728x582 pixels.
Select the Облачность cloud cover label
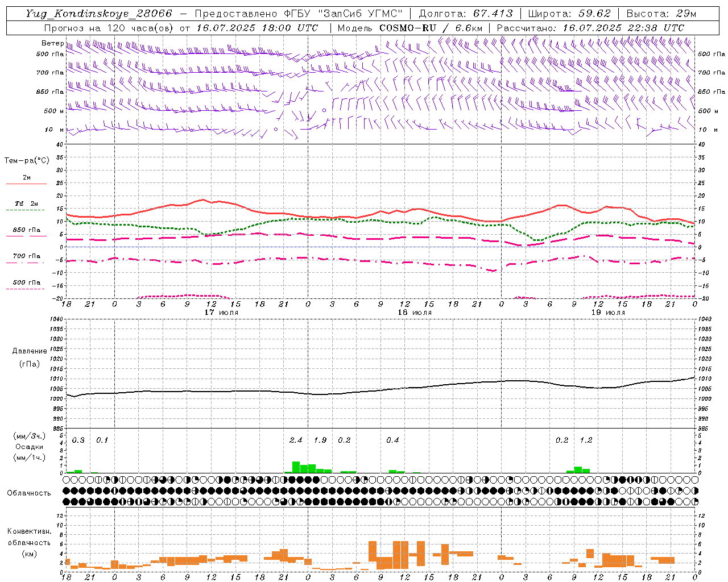pyautogui.click(x=29, y=493)
